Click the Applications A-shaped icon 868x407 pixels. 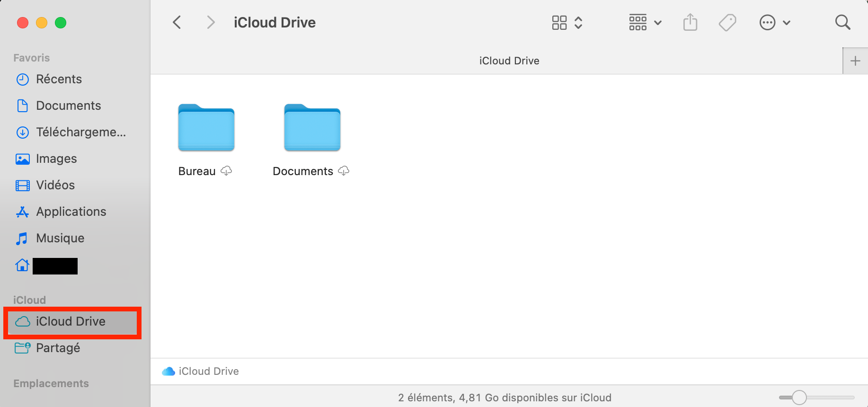[x=23, y=212]
